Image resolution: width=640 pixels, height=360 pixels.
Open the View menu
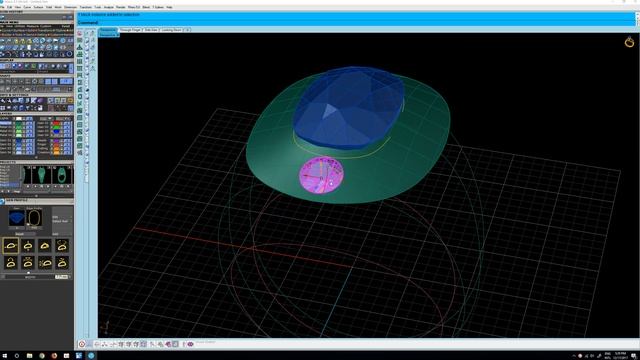pos(18,7)
